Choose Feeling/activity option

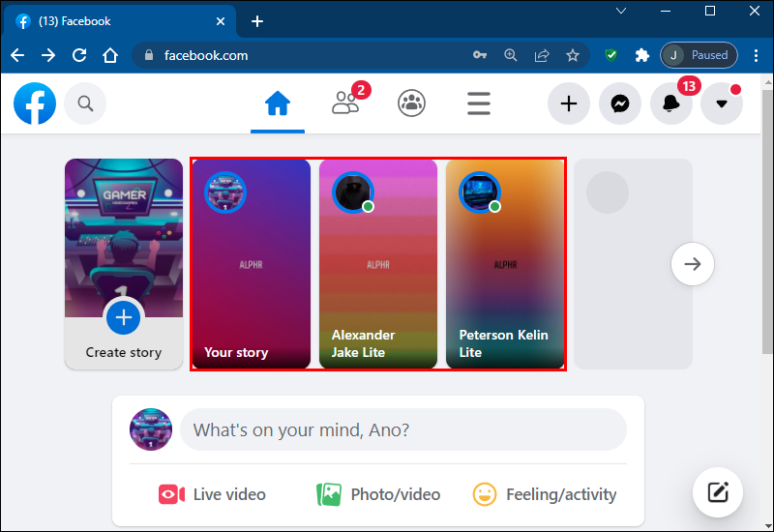pos(545,494)
